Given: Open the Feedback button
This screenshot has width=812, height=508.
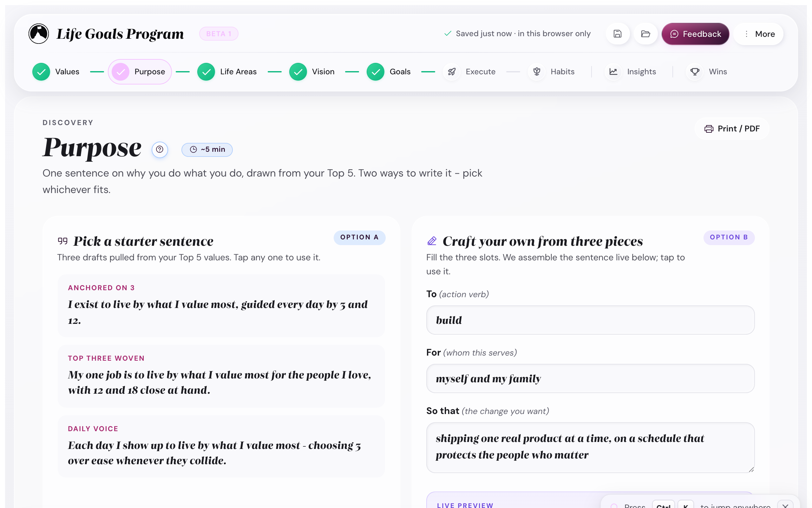Looking at the screenshot, I should pyautogui.click(x=695, y=34).
